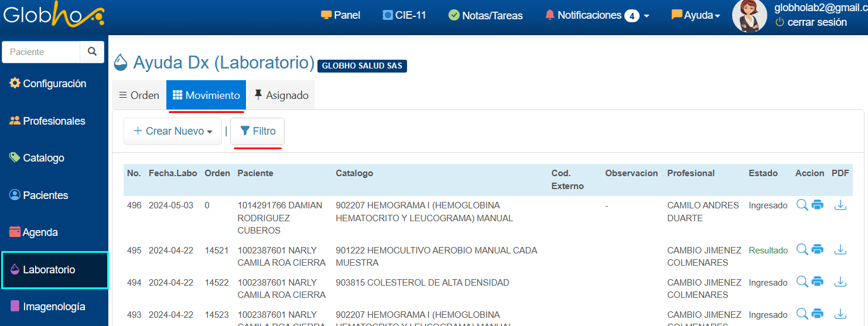This screenshot has height=326, width=868.
Task: Expand the Crear Nuevo dropdown
Action: (173, 131)
